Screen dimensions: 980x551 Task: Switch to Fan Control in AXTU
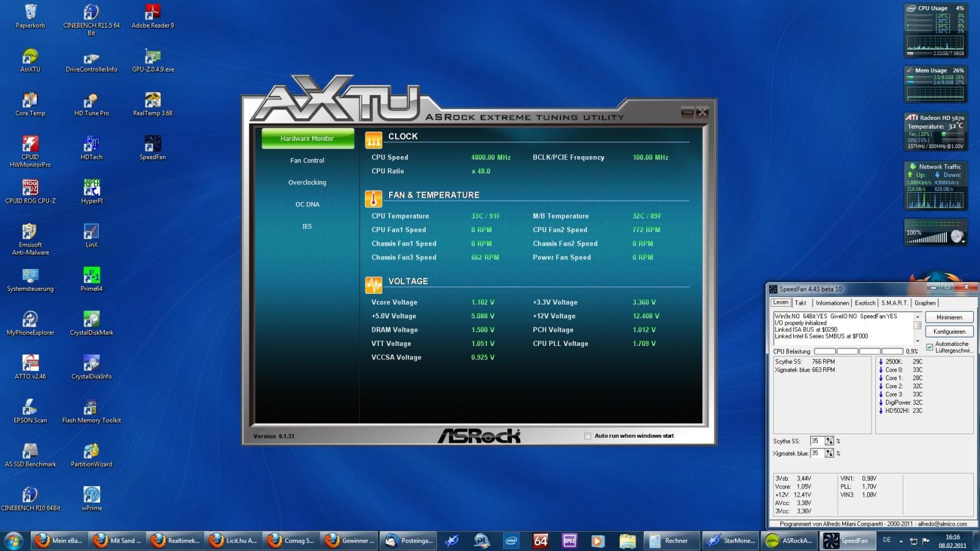pos(307,160)
